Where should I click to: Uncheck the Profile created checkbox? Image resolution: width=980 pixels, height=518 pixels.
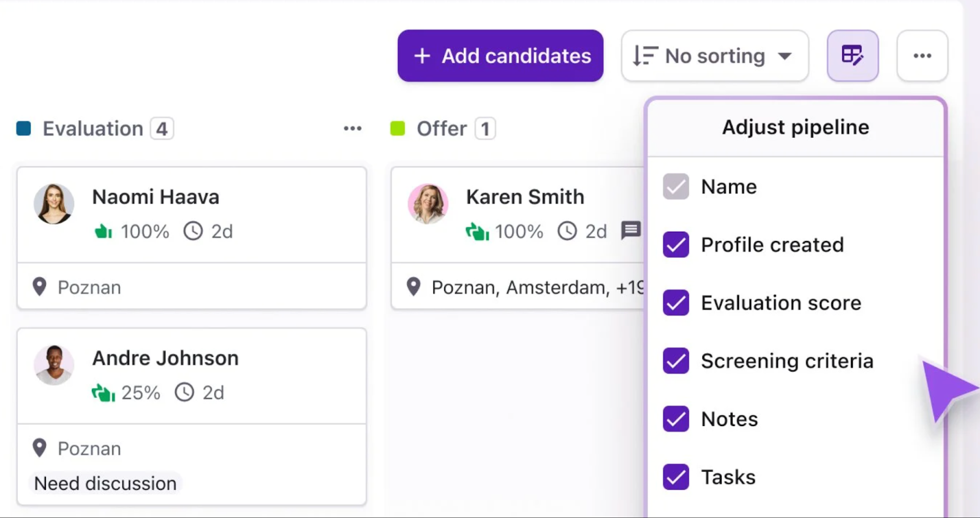(x=676, y=245)
